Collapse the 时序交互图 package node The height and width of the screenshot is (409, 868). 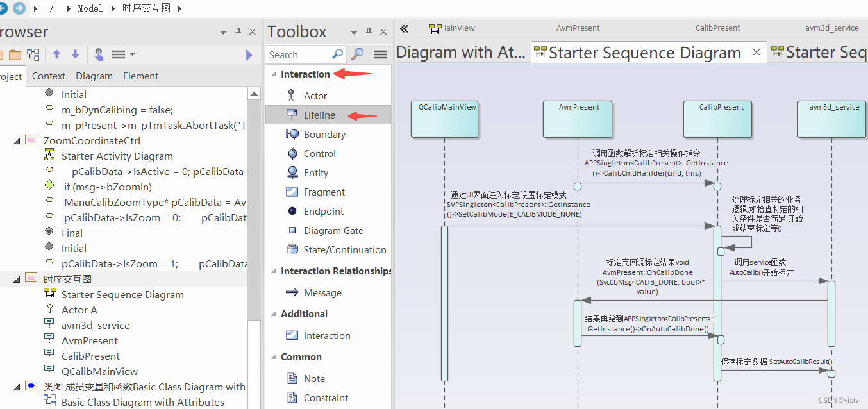[x=17, y=279]
